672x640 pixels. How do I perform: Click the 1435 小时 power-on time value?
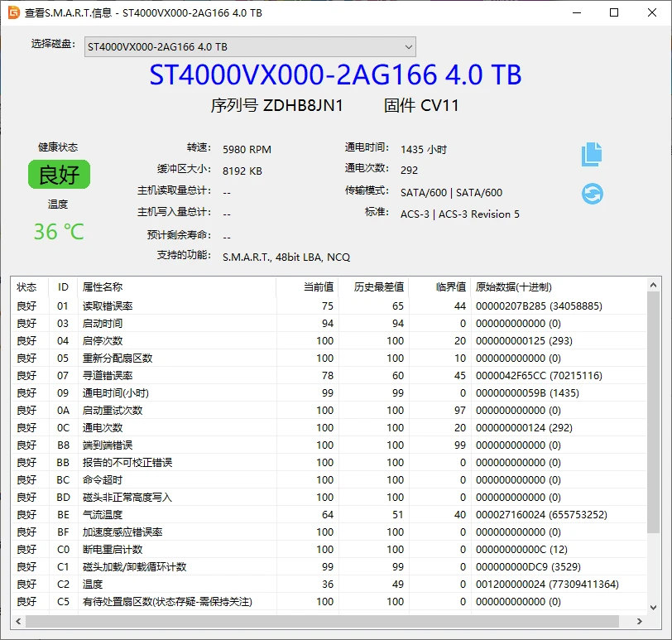[x=424, y=150]
